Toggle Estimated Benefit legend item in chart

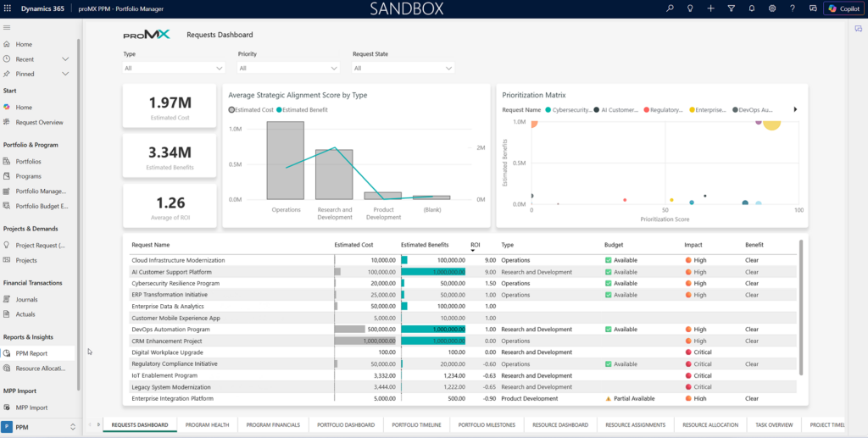click(304, 109)
